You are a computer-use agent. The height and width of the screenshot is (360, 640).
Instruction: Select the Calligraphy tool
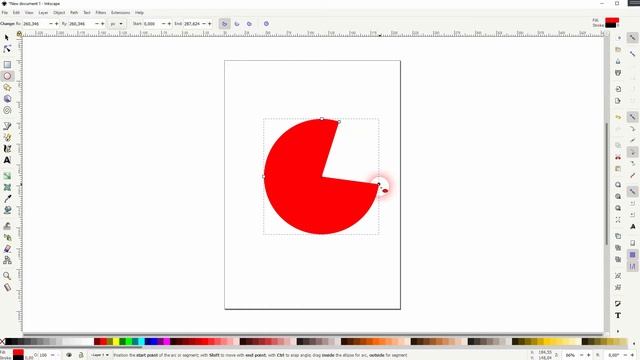(x=7, y=149)
